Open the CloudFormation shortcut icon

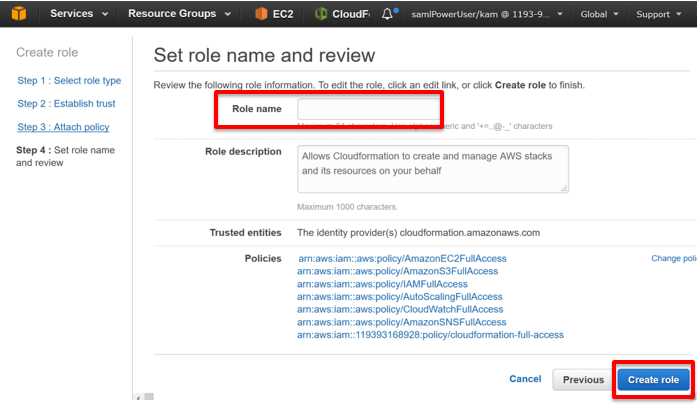click(x=321, y=14)
